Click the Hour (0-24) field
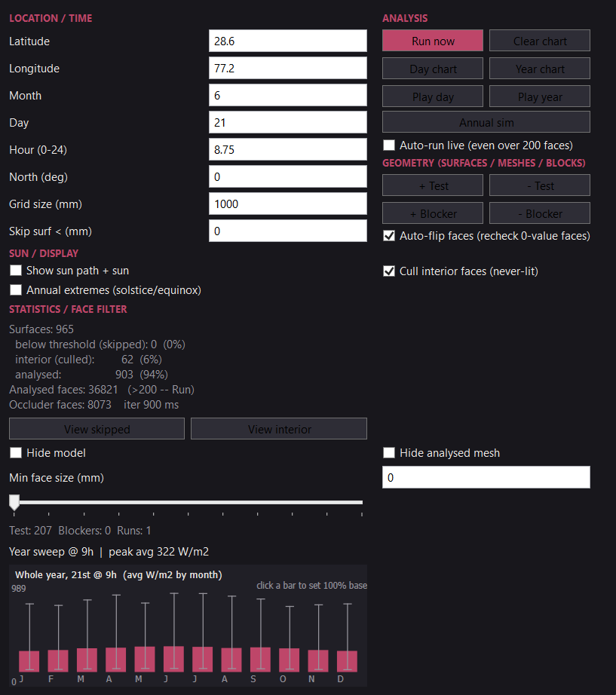 [288, 149]
